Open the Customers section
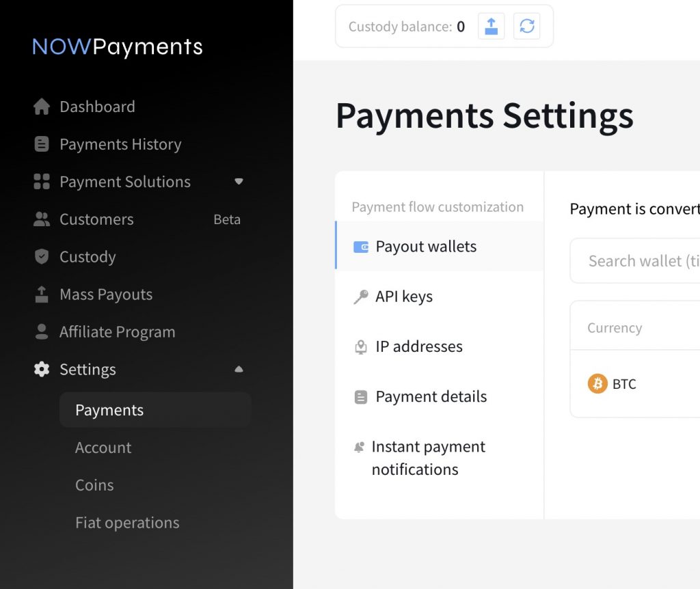The width and height of the screenshot is (700, 589). tap(96, 219)
